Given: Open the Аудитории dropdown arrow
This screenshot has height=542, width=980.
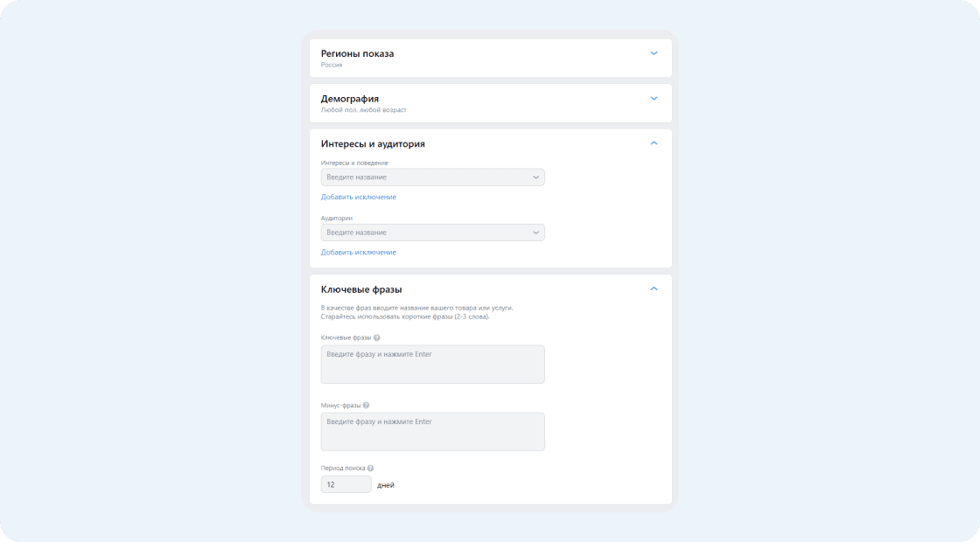Looking at the screenshot, I should [x=535, y=233].
